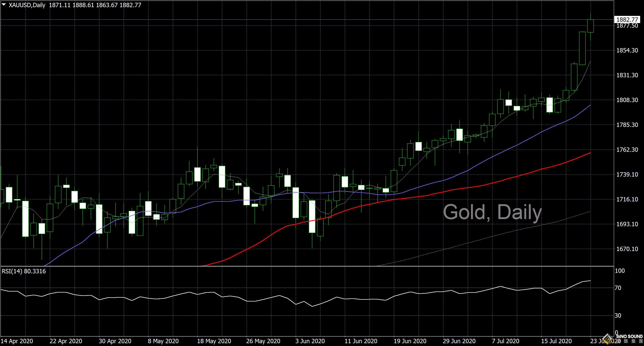This screenshot has width=644, height=346.
Task: Click the Gold, Daily watermark text
Action: point(492,212)
